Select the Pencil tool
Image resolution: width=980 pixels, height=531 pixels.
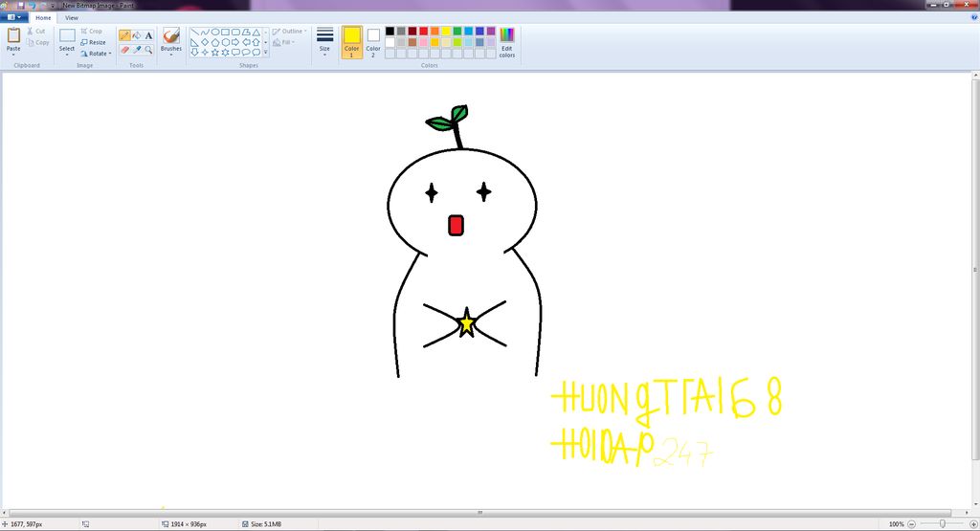coord(124,35)
